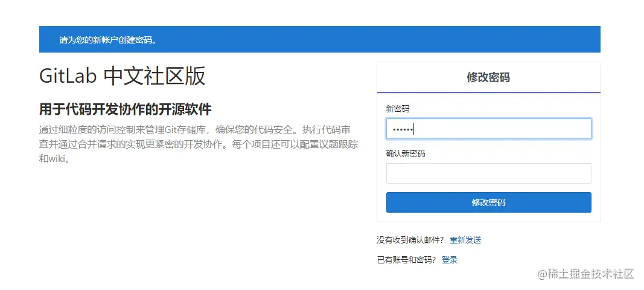Submit with the blue 修改密码 button
The width and height of the screenshot is (644, 290).
[488, 202]
